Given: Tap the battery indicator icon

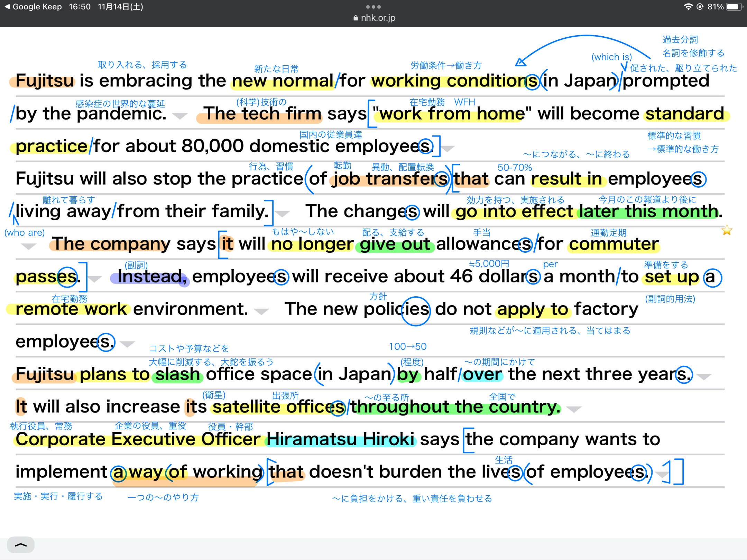Looking at the screenshot, I should (734, 7).
